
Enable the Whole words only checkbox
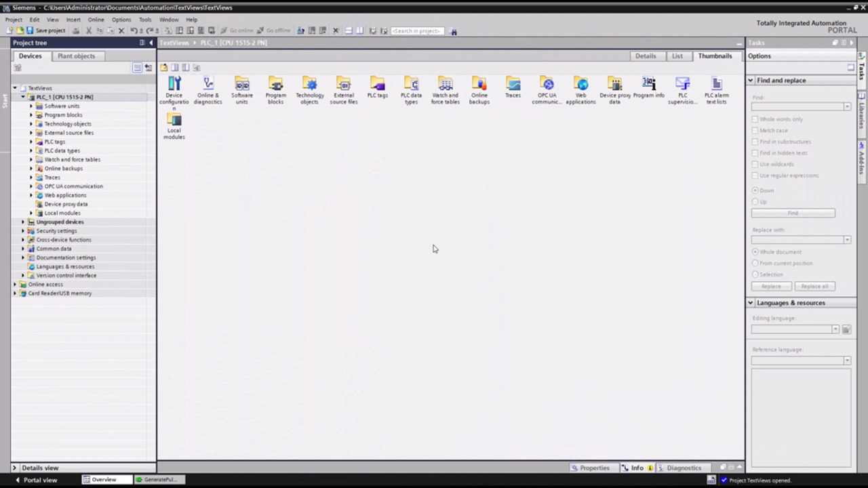pos(755,119)
